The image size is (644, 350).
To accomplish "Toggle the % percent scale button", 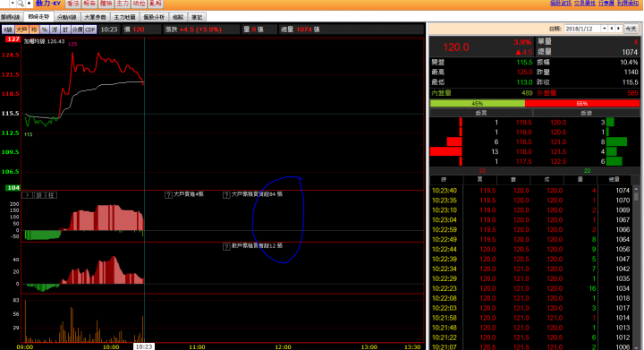I will [45, 30].
